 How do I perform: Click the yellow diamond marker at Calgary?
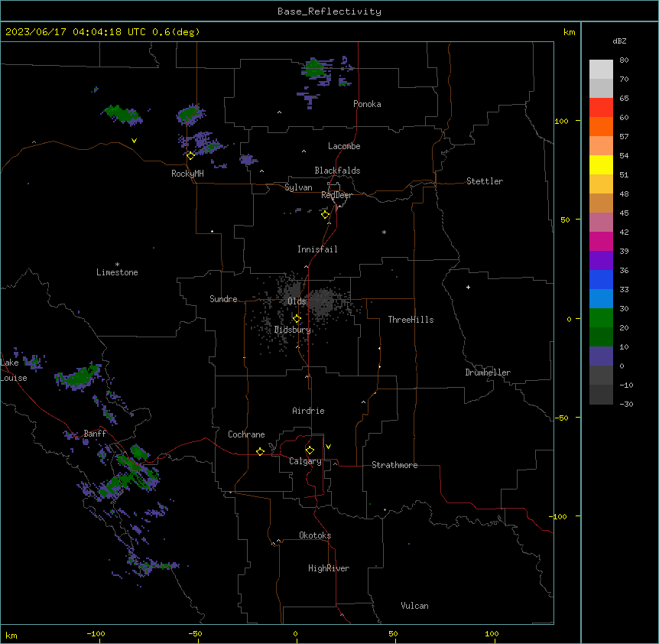click(310, 450)
